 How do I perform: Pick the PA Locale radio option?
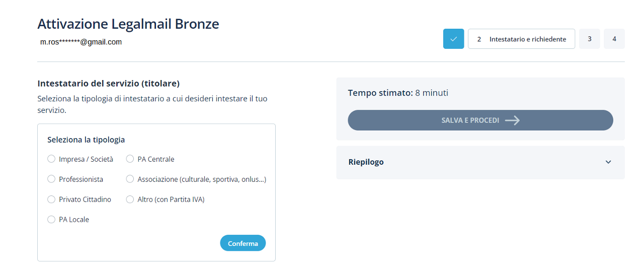(51, 220)
